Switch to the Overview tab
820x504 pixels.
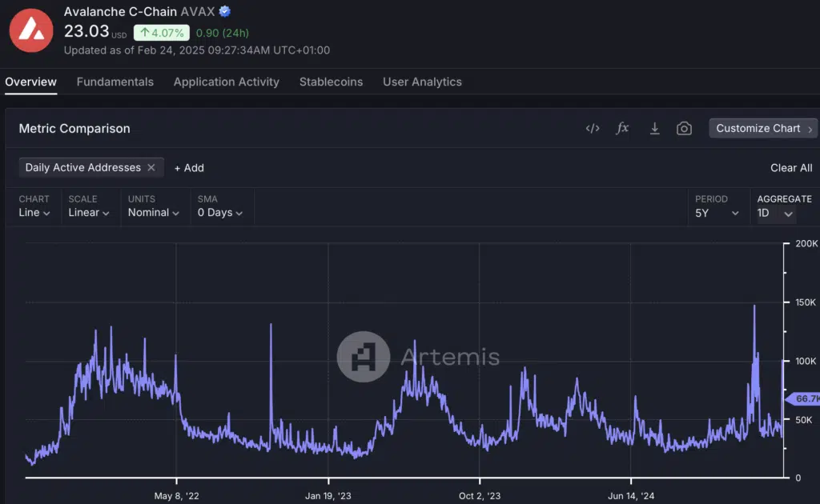tap(31, 82)
